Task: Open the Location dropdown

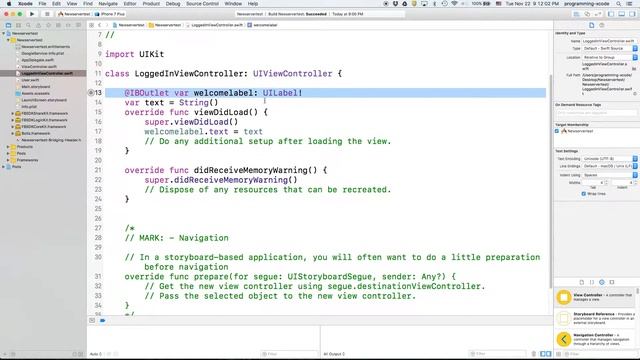Action: pos(610,58)
